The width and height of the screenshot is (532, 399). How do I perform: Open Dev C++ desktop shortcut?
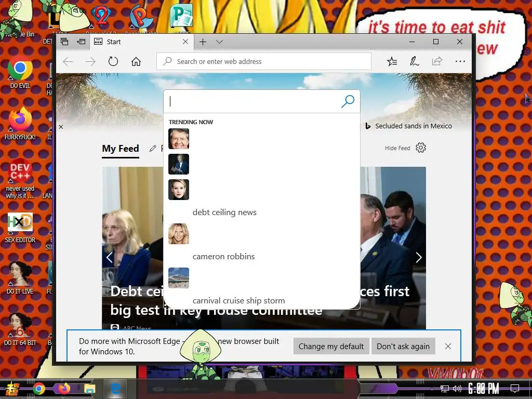pyautogui.click(x=20, y=179)
